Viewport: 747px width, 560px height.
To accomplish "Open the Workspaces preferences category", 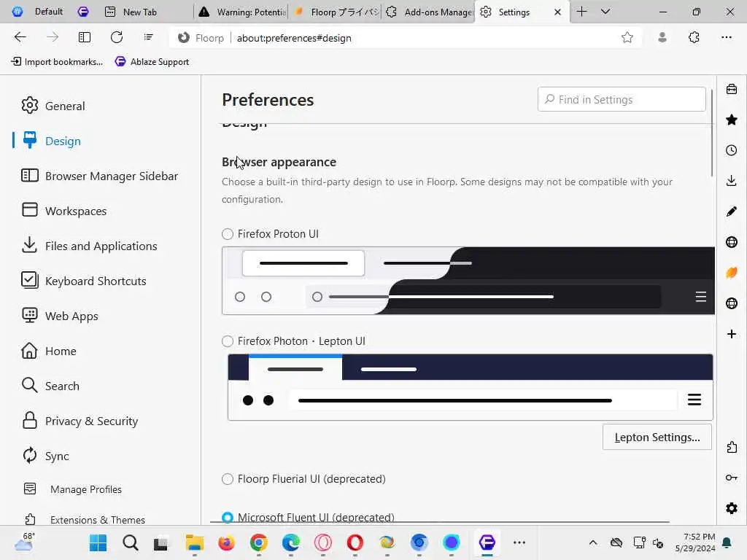I will point(64,211).
